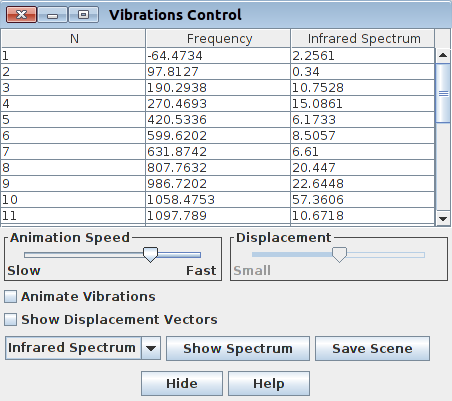
Task: Click the scrollbar down arrow in table
Action: click(x=443, y=219)
